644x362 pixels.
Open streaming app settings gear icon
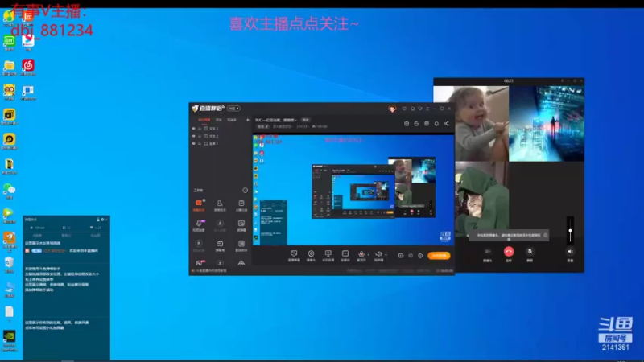pyautogui.click(x=420, y=256)
